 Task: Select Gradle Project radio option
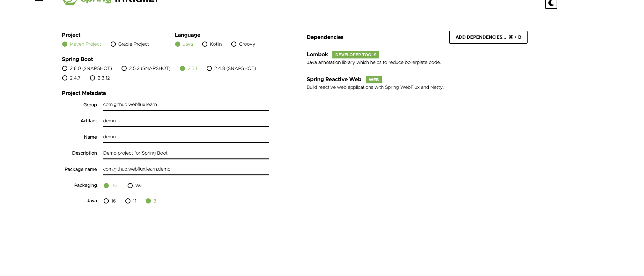pos(130,44)
